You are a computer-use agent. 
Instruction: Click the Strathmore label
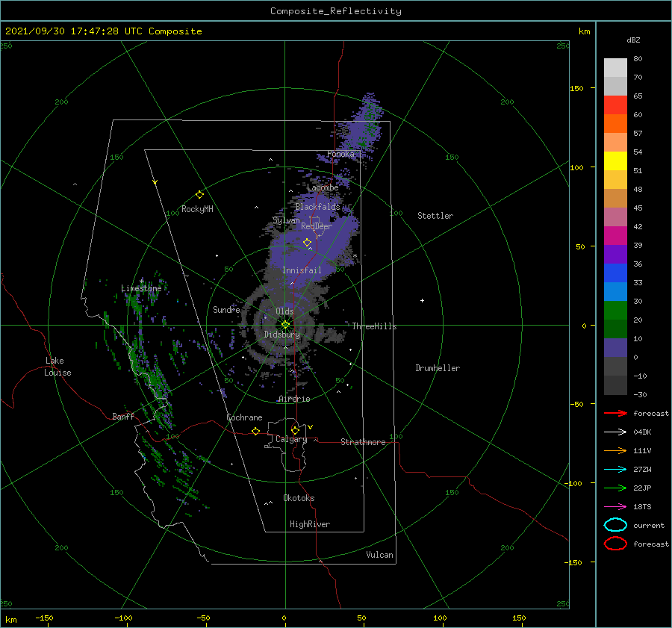click(x=363, y=442)
